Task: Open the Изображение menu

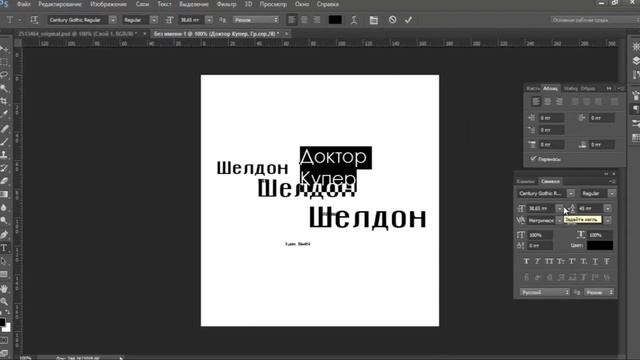Action: point(109,4)
